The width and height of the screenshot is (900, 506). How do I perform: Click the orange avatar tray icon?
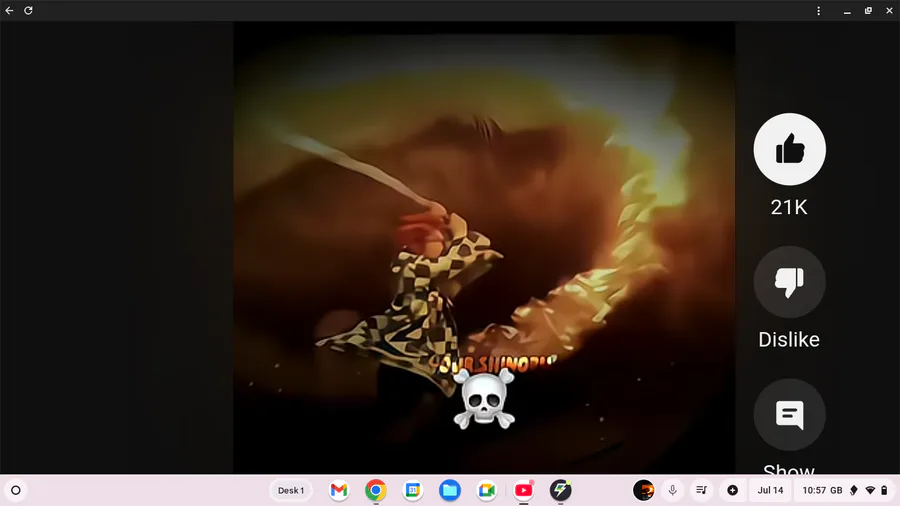pyautogui.click(x=643, y=490)
